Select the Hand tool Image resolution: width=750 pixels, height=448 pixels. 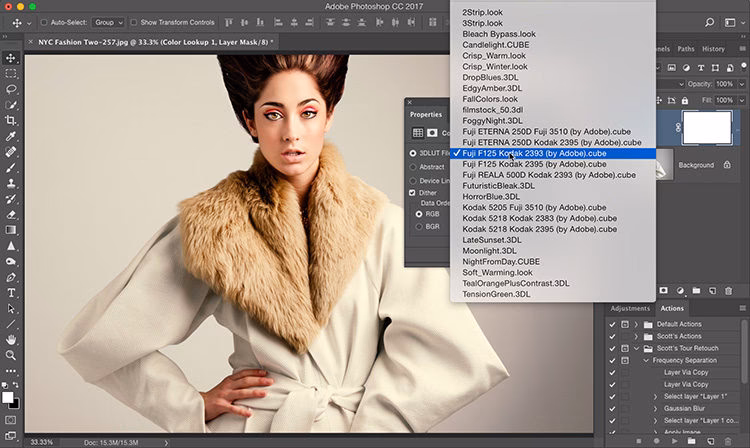tap(11, 339)
